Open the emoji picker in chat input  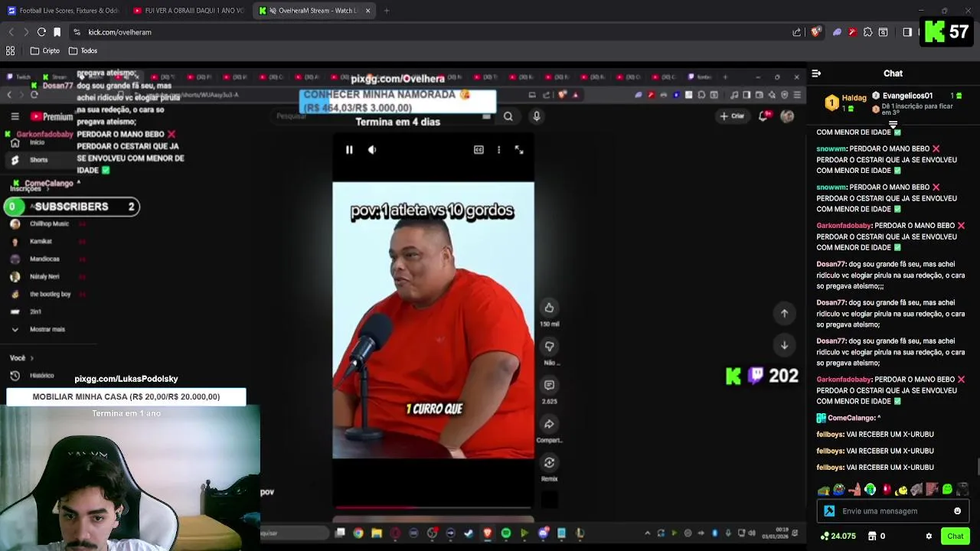(957, 511)
